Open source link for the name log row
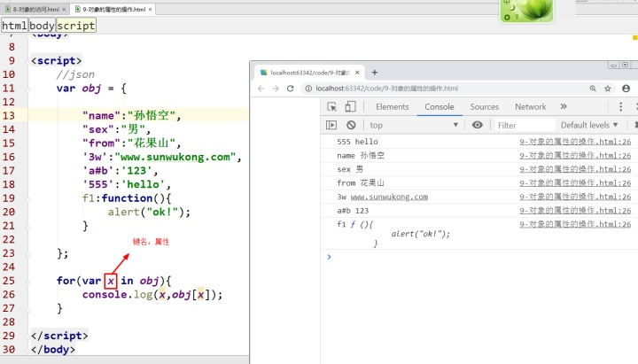This screenshot has height=364, width=638. click(x=575, y=155)
